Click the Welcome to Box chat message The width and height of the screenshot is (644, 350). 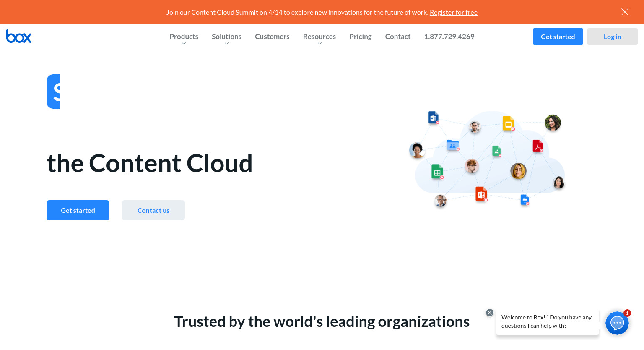point(547,321)
